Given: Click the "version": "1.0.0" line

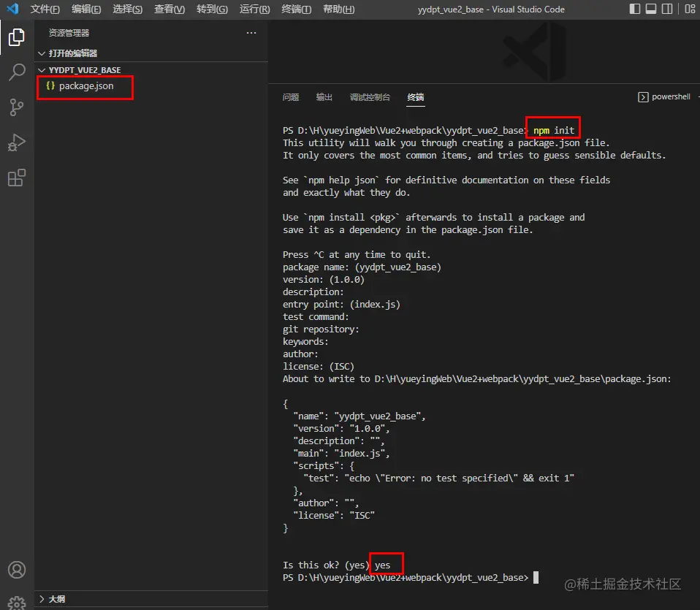Looking at the screenshot, I should click(341, 428).
